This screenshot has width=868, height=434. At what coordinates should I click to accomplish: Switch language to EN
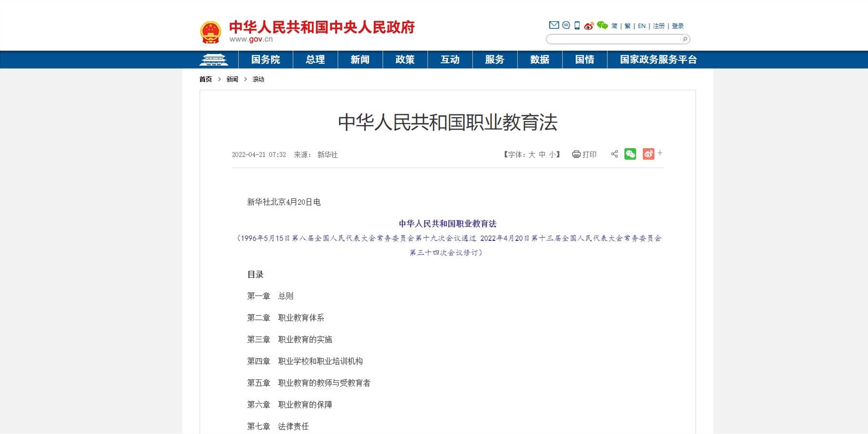[x=642, y=26]
